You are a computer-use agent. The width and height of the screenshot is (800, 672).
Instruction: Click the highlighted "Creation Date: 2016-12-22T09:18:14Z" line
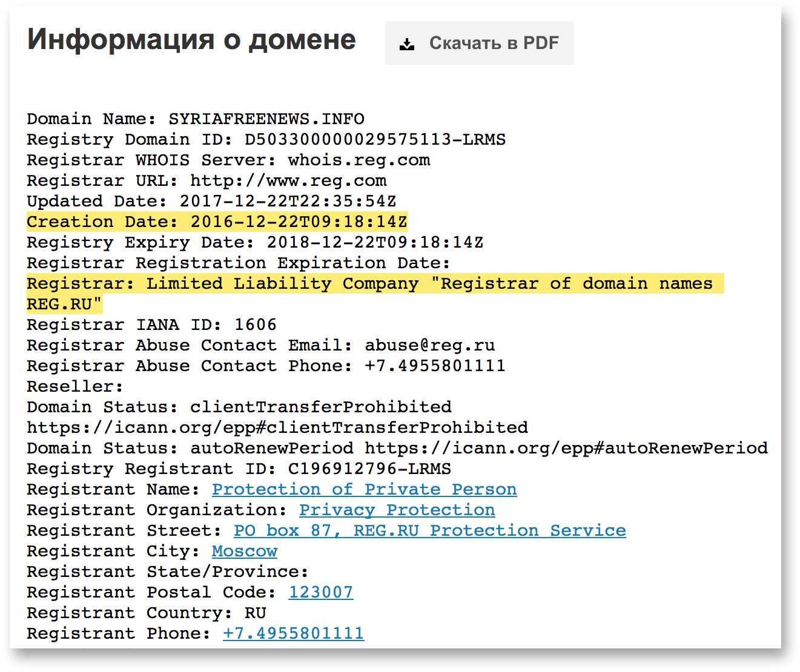(217, 222)
